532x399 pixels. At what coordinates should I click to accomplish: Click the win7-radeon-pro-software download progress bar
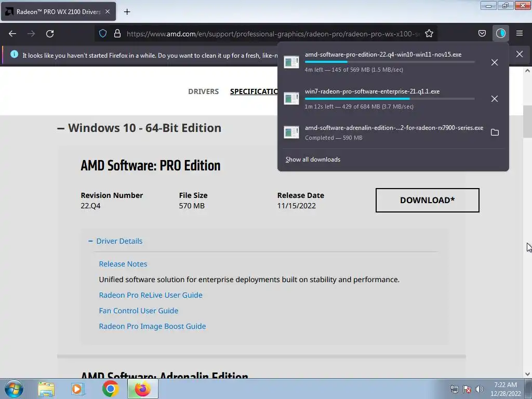coord(390,99)
